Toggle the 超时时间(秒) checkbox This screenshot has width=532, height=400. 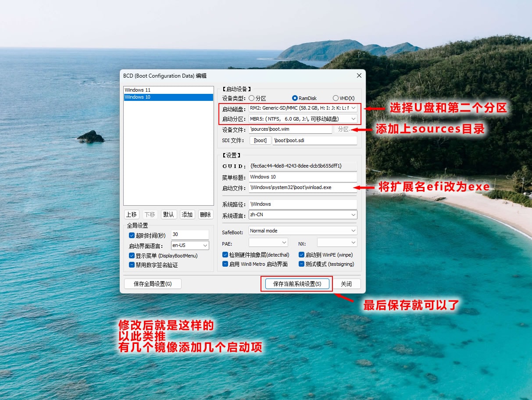pyautogui.click(x=132, y=236)
